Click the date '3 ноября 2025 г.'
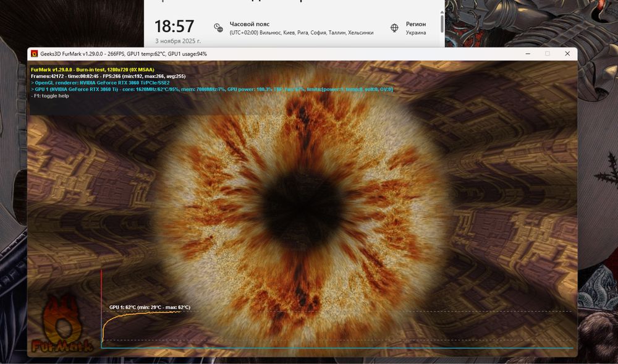Viewport: 618px width, 364px height. [178, 41]
